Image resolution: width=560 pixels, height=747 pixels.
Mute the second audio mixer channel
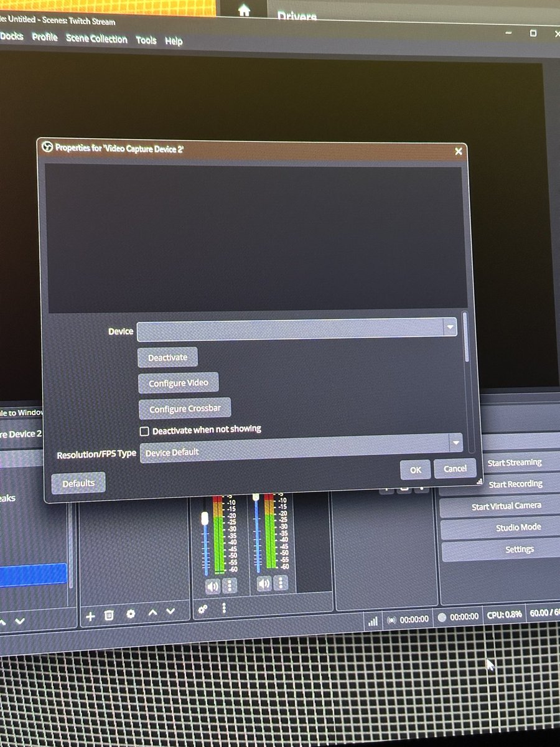click(x=264, y=583)
